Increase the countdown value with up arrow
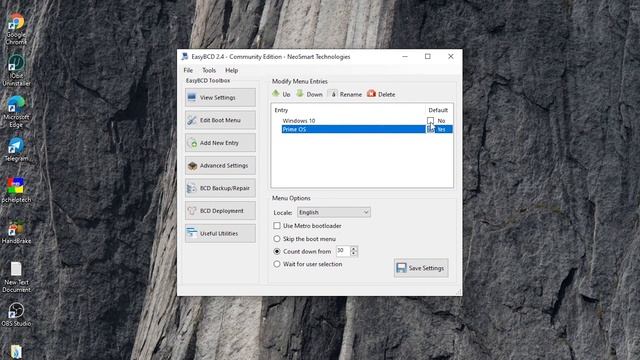The height and width of the screenshot is (360, 640). [x=354, y=249]
